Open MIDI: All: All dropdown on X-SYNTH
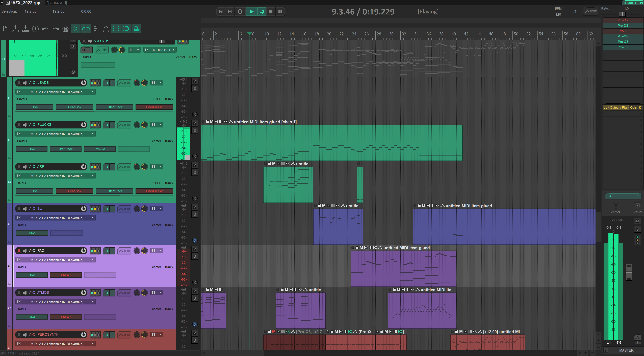This screenshot has height=356, width=644. tap(160, 50)
